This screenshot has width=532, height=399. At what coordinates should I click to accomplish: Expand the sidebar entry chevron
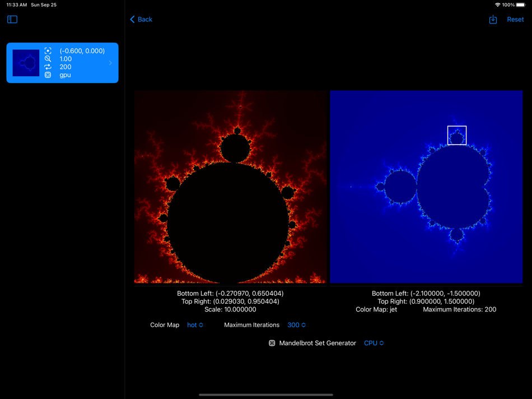point(110,63)
